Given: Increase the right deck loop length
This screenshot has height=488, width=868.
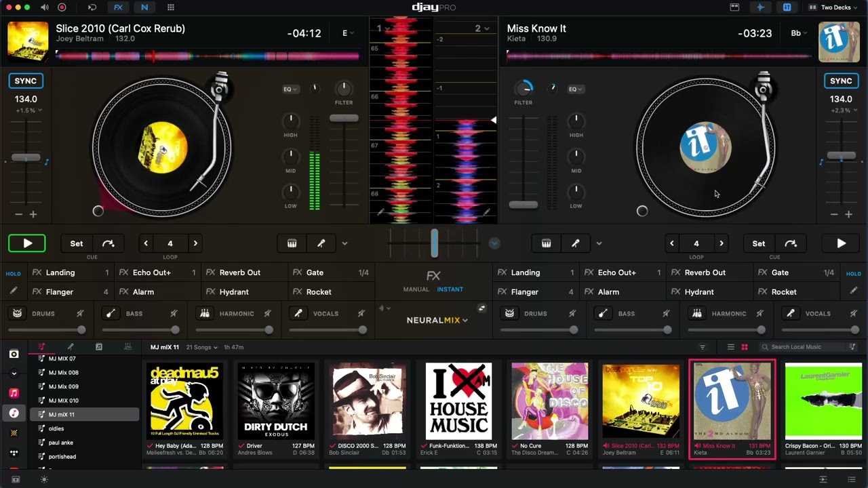Looking at the screenshot, I should (x=722, y=243).
